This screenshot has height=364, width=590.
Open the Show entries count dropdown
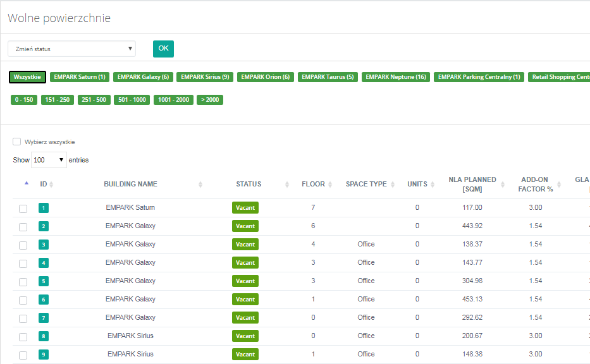(x=49, y=160)
